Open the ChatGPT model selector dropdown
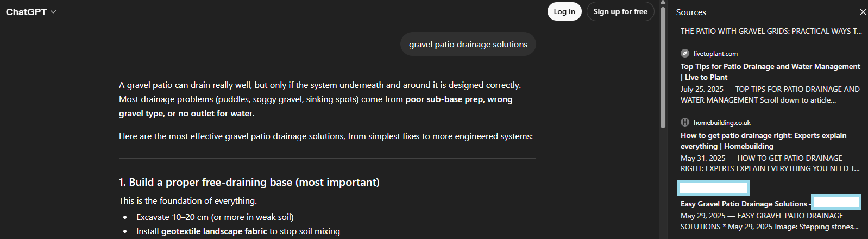This screenshot has width=868, height=239. tap(31, 12)
